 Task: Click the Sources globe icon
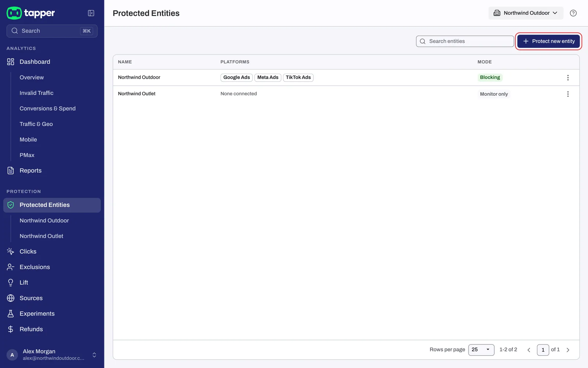point(11,298)
